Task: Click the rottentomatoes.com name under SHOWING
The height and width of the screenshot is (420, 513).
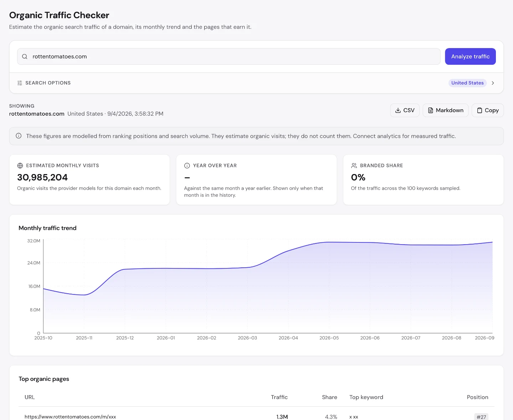Action: [37, 114]
